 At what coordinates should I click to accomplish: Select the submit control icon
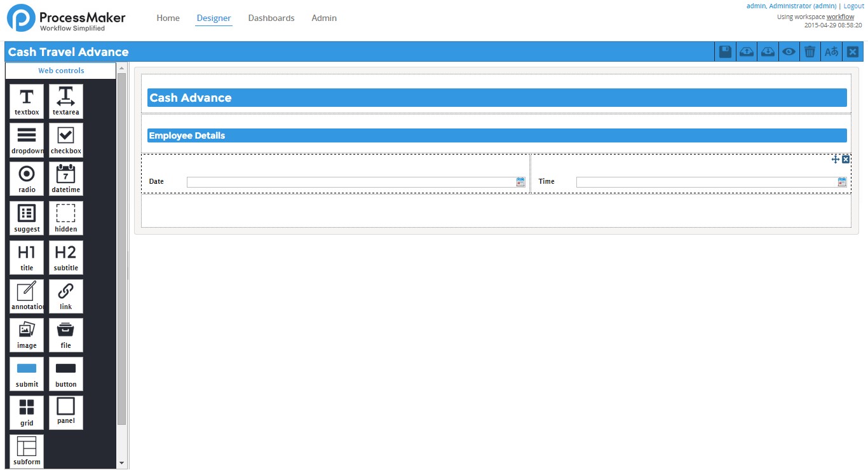click(x=26, y=373)
